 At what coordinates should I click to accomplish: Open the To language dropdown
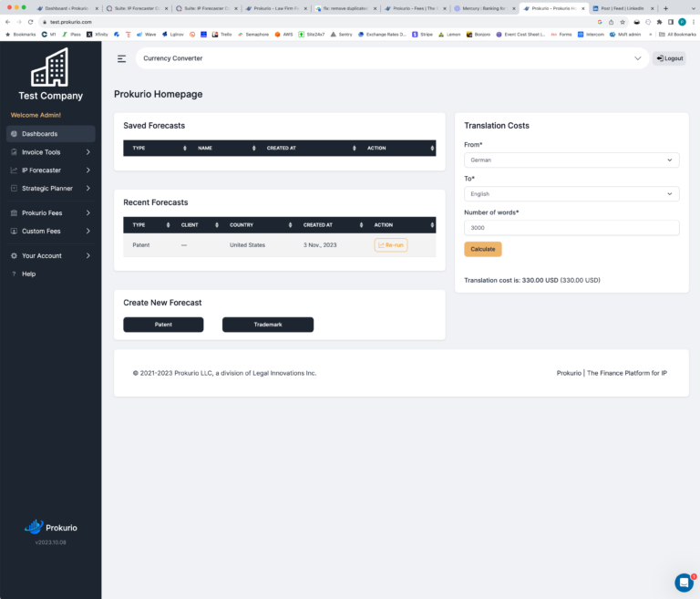(571, 194)
